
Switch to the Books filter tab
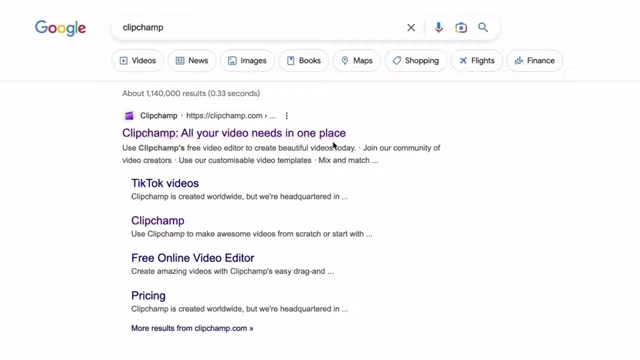coord(304,60)
